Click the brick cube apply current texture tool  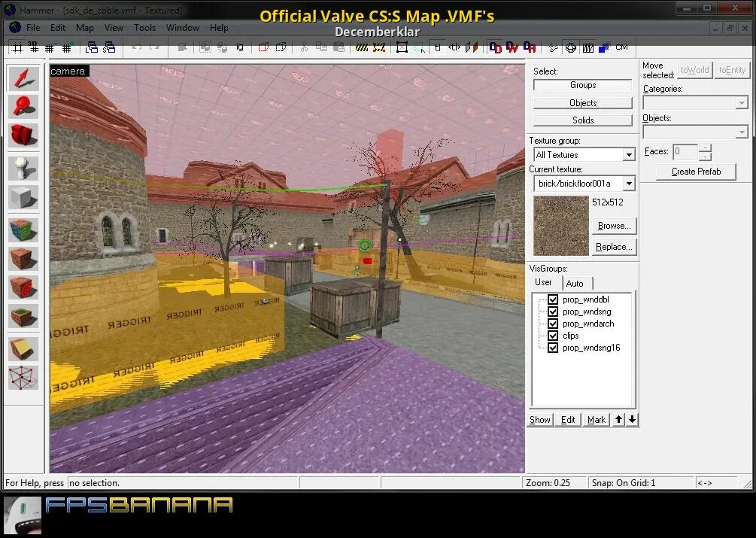pyautogui.click(x=23, y=259)
